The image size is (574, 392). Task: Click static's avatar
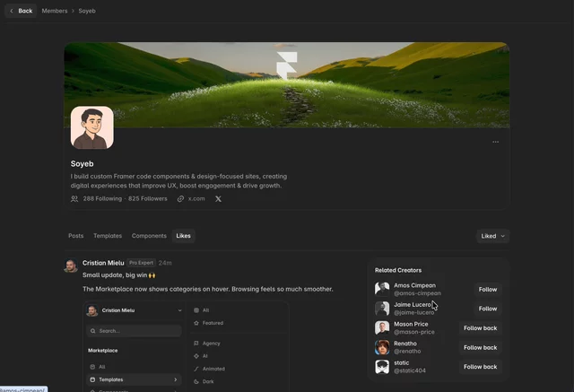coord(382,367)
